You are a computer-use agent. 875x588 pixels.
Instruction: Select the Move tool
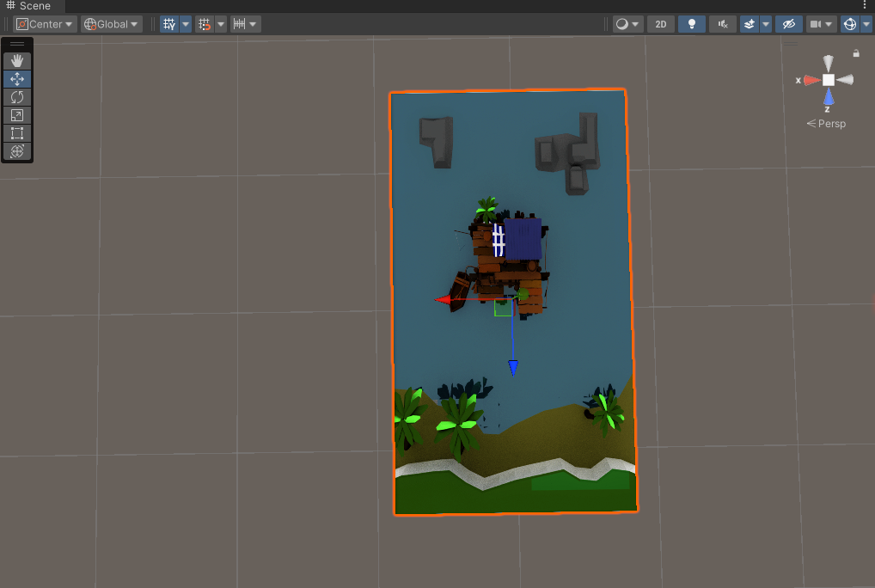coord(17,78)
